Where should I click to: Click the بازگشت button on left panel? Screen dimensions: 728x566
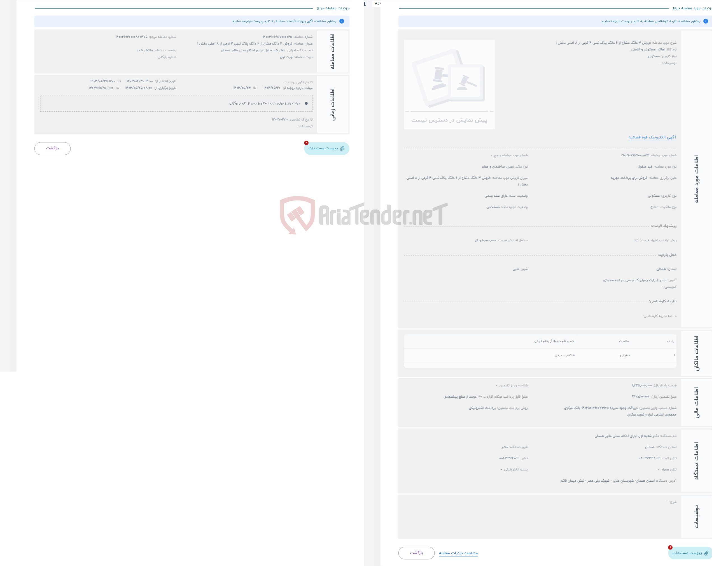(x=53, y=149)
